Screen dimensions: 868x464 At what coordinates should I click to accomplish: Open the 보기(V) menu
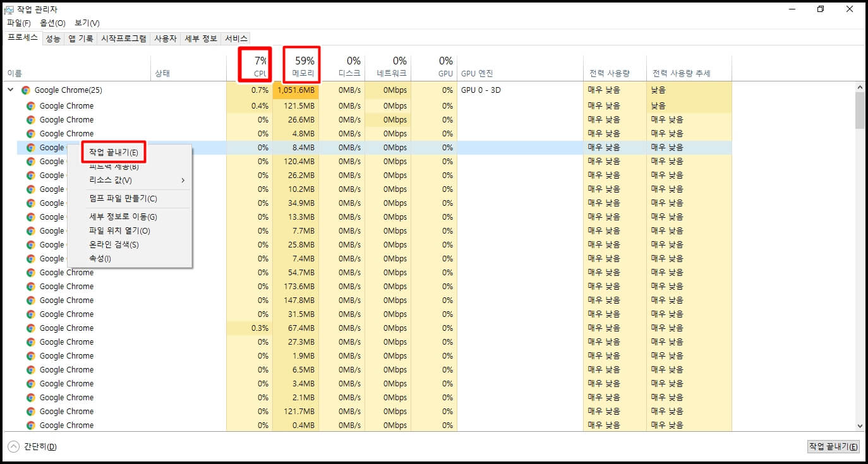87,23
